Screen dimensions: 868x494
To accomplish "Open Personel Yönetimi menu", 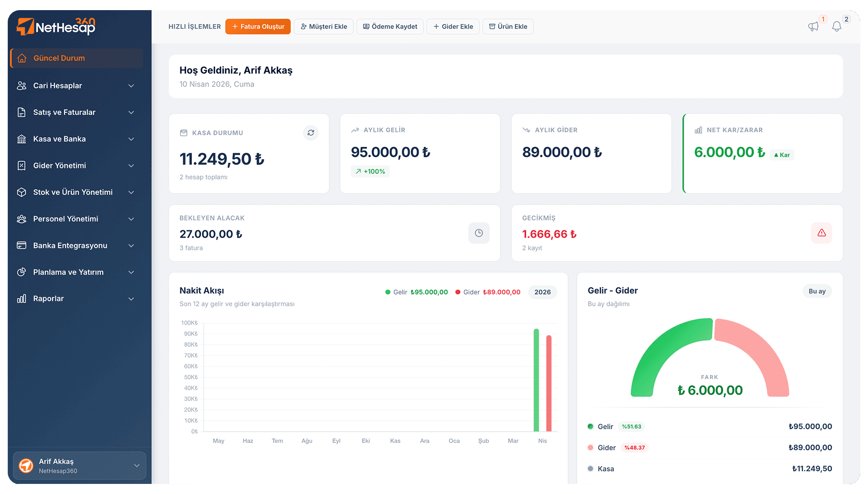I will (x=77, y=219).
